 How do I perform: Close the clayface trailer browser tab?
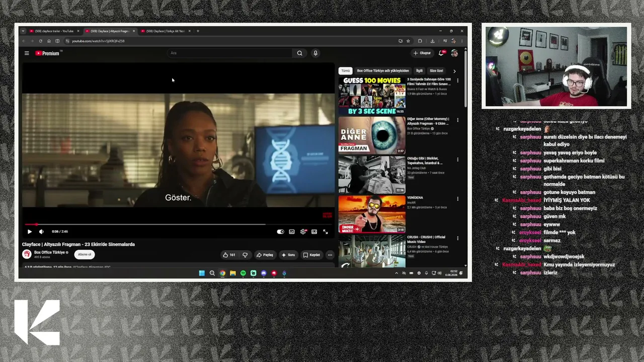(x=77, y=31)
